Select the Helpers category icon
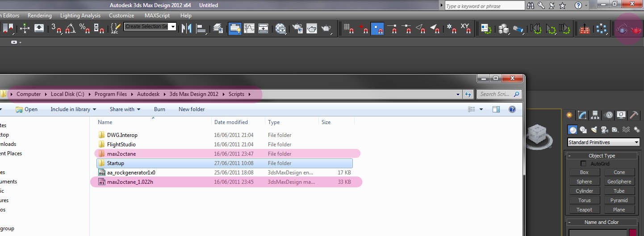The height and width of the screenshot is (236, 644). click(615, 130)
